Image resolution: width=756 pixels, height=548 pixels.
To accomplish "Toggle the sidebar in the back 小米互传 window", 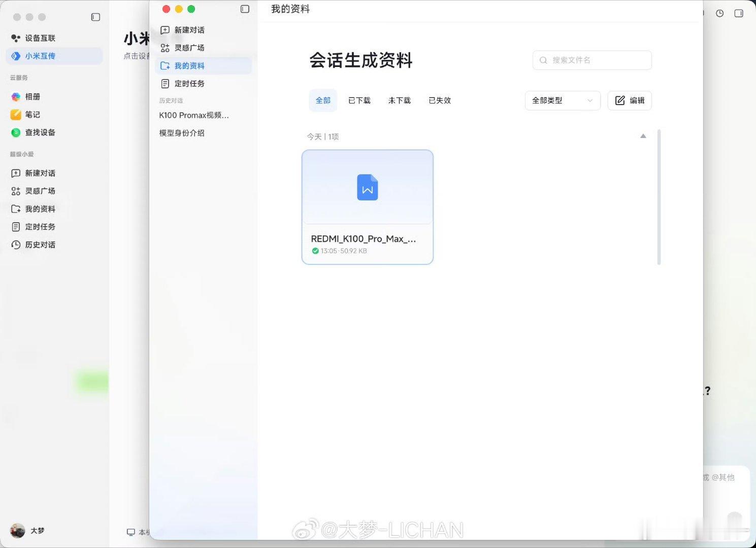I will click(x=95, y=17).
